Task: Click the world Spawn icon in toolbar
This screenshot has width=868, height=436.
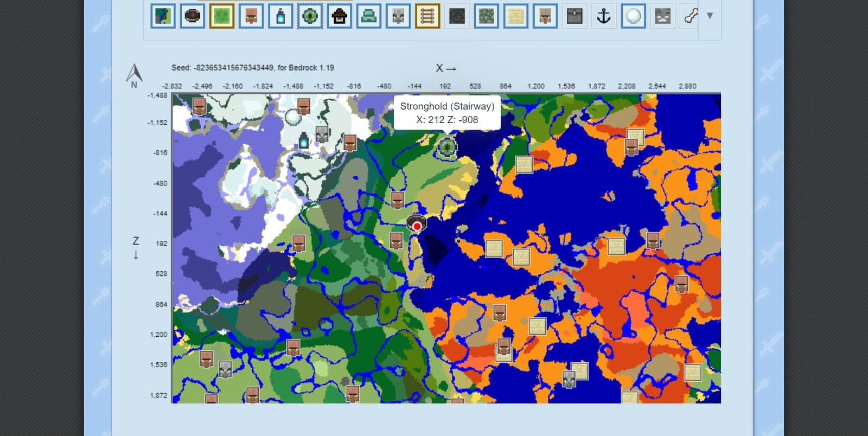Action: click(x=192, y=16)
